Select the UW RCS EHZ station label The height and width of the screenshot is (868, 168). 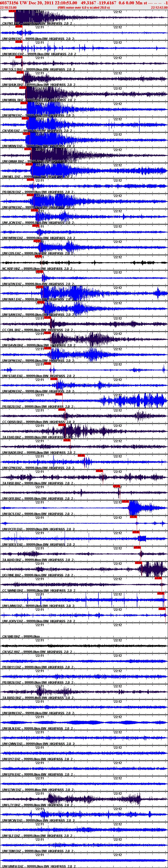[x=12, y=514]
